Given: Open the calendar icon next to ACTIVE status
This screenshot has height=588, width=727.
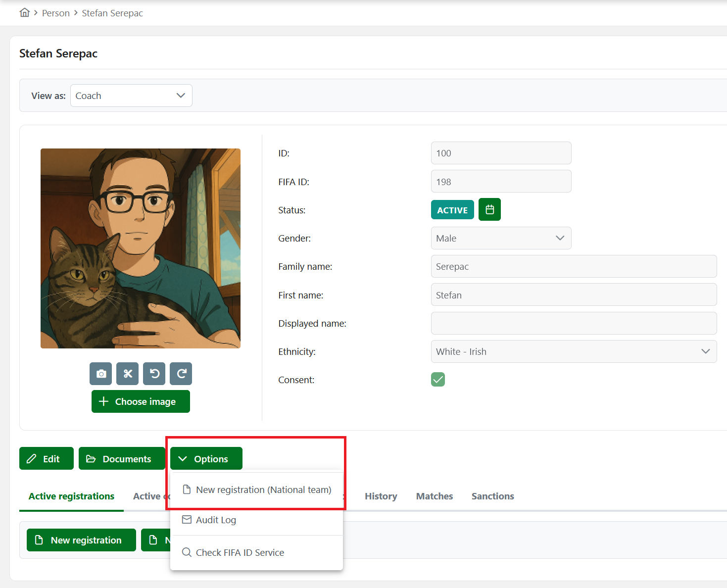Looking at the screenshot, I should point(489,210).
